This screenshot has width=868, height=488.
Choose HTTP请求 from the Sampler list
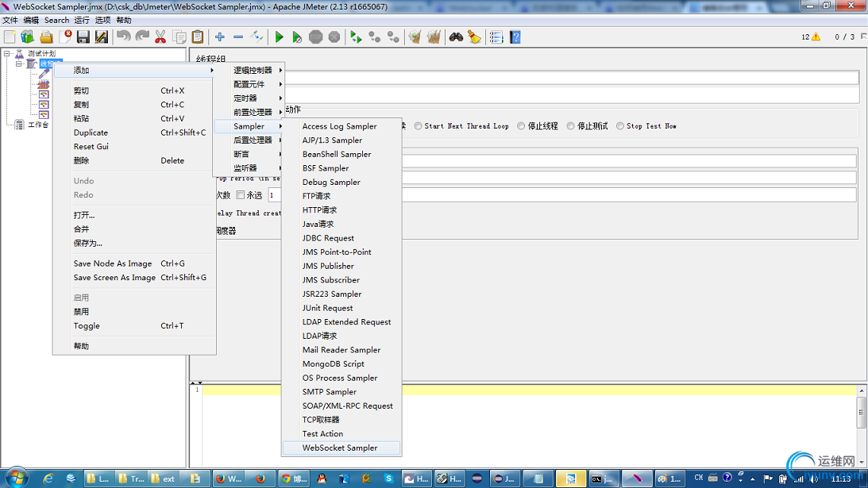(x=341, y=209)
